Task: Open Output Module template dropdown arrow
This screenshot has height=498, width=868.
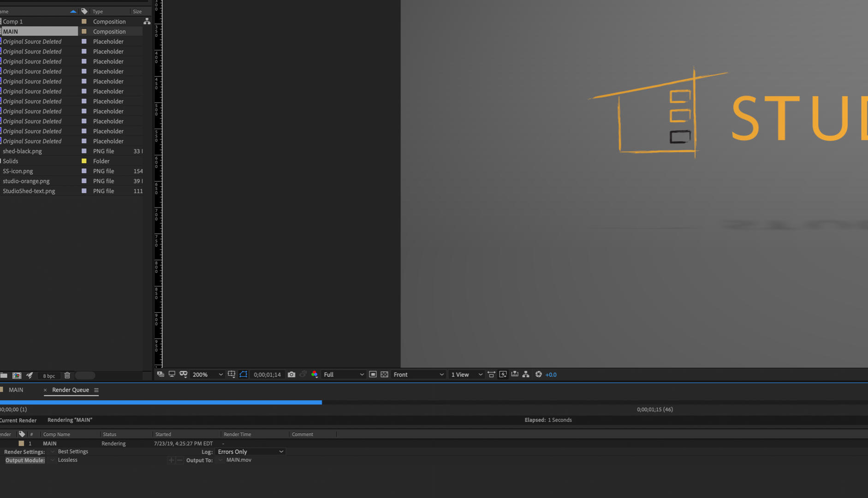Action: pyautogui.click(x=52, y=460)
